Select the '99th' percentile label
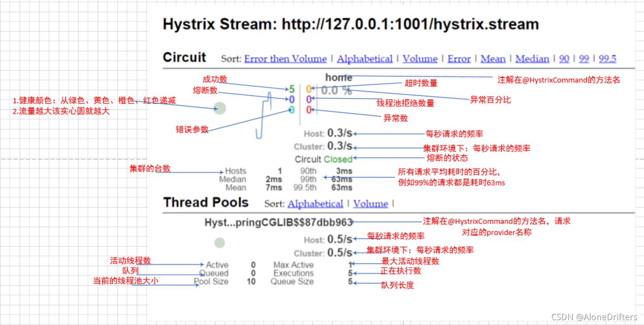 (x=308, y=179)
